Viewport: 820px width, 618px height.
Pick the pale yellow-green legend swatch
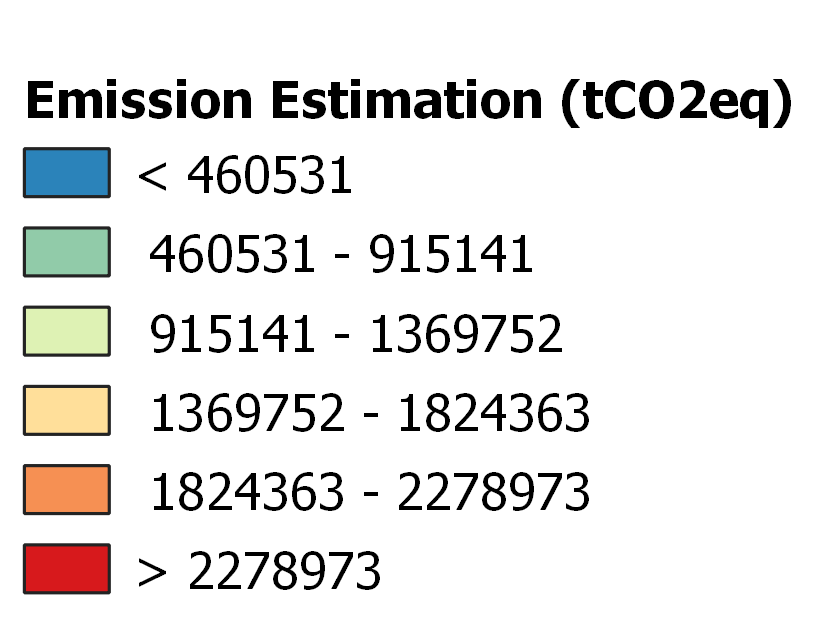pos(66,331)
